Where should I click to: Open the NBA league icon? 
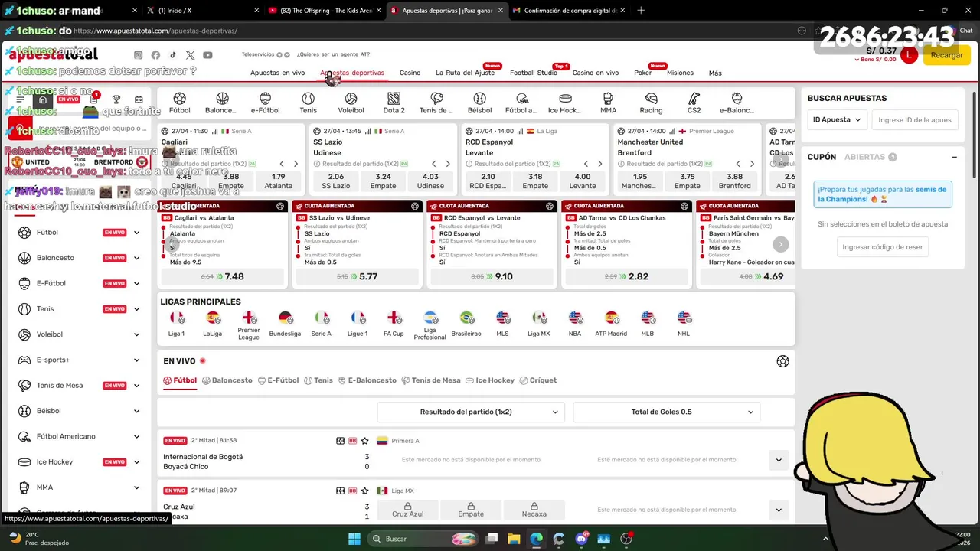(575, 324)
